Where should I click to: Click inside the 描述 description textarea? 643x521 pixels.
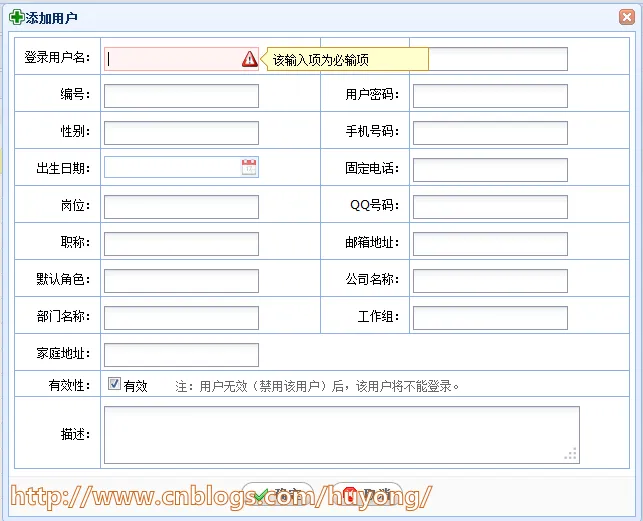tap(342, 435)
